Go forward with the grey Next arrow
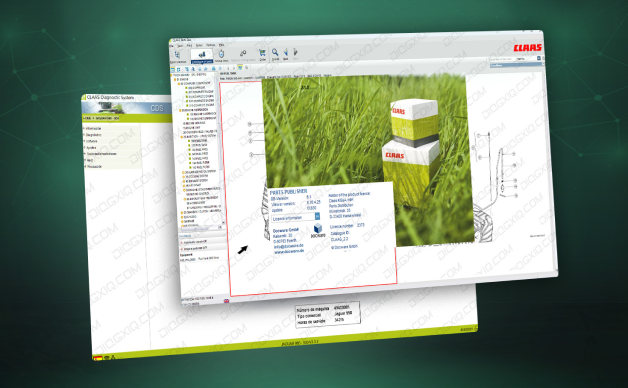 (296, 52)
